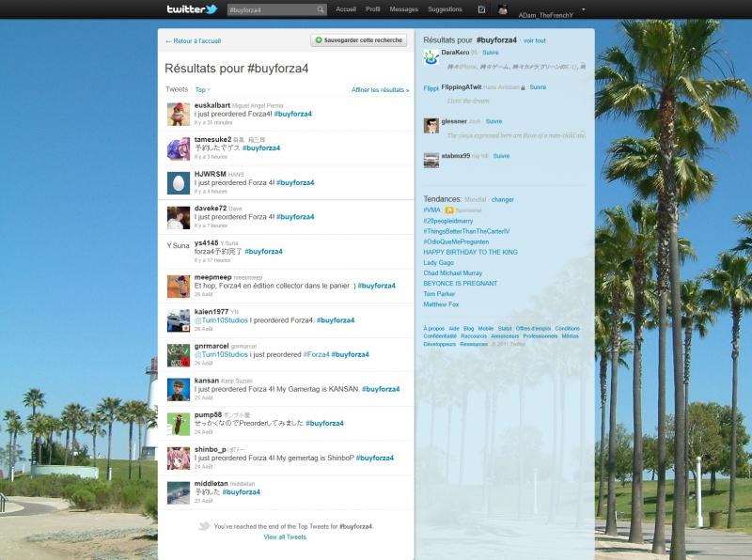Open HAPPY BIRTHDAY TO THE KING trend

(471, 252)
